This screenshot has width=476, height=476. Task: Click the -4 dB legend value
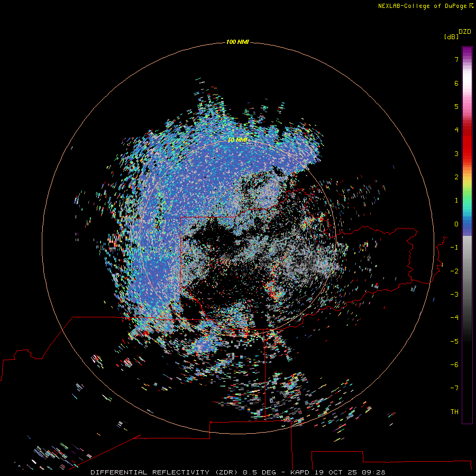pyautogui.click(x=454, y=318)
